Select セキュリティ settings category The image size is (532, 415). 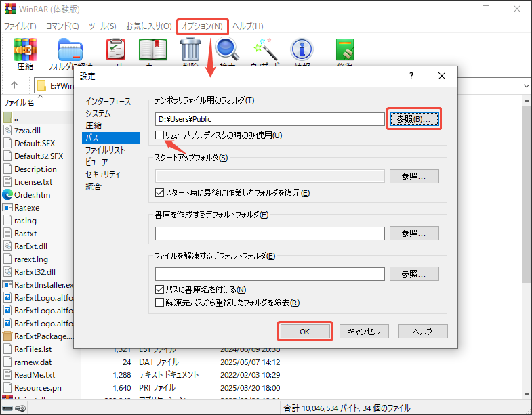tap(103, 174)
